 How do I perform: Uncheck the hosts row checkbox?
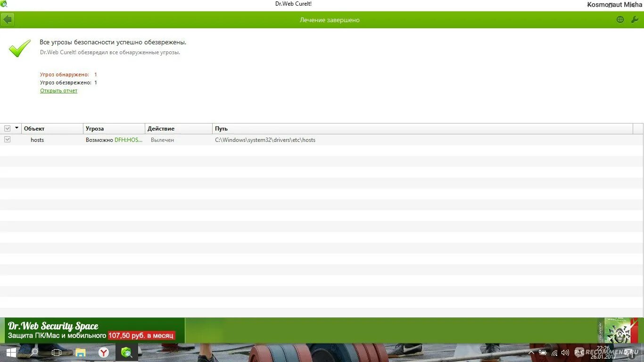(7, 140)
